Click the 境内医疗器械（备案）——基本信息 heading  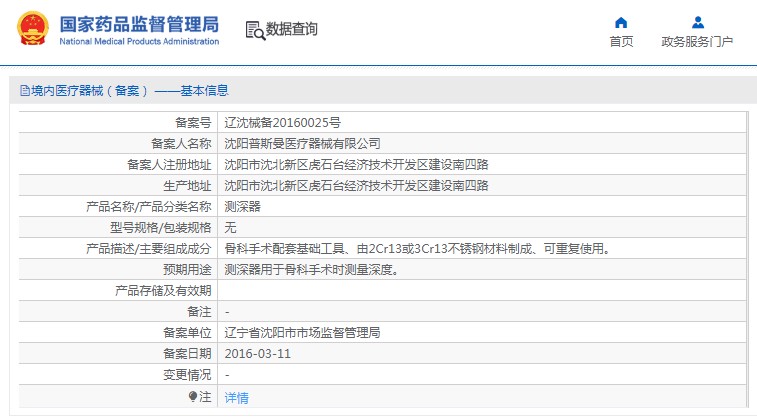129,90
